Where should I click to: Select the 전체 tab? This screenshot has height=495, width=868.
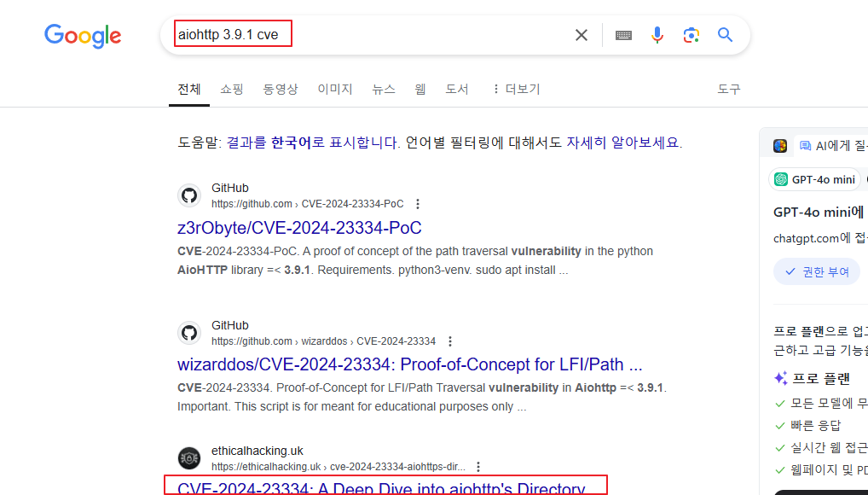(188, 89)
